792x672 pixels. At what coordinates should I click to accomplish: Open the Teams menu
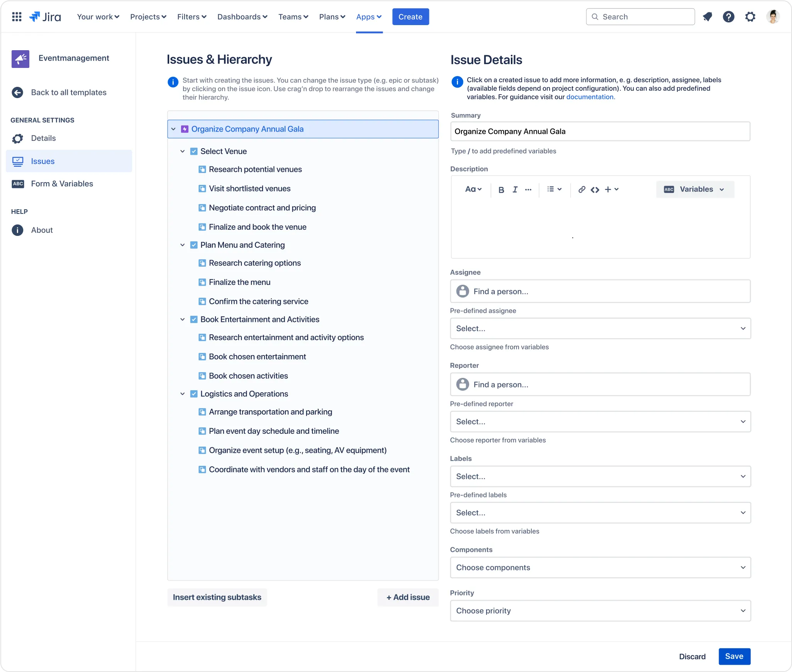(293, 17)
